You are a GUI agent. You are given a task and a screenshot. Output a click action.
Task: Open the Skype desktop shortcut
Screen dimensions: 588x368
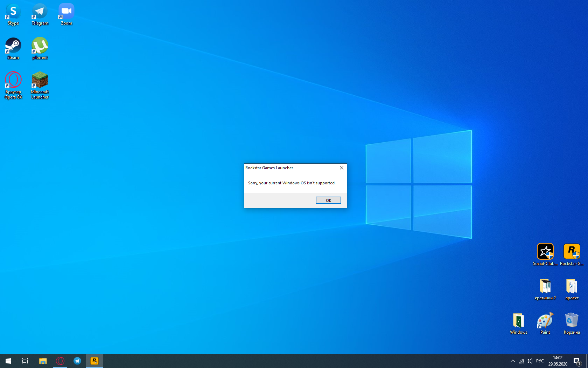[x=13, y=14]
